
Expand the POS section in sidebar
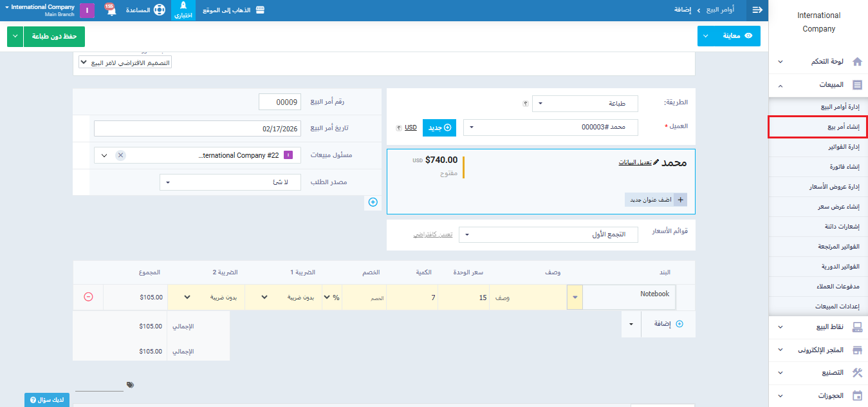pyautogui.click(x=818, y=327)
